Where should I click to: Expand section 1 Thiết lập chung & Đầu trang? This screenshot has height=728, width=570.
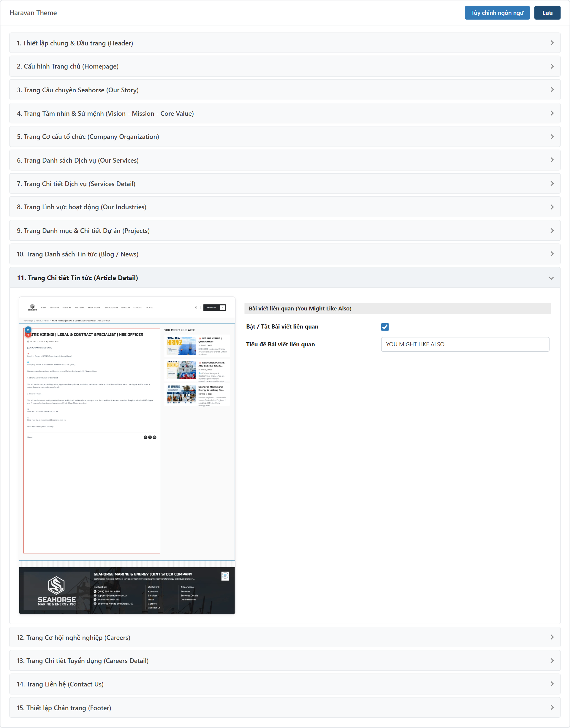[x=285, y=43]
